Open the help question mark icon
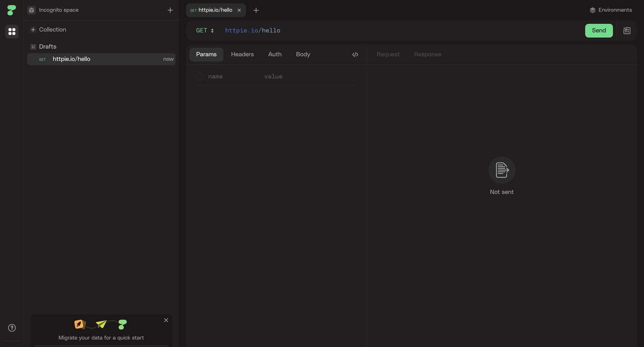The width and height of the screenshot is (644, 347). tap(12, 328)
